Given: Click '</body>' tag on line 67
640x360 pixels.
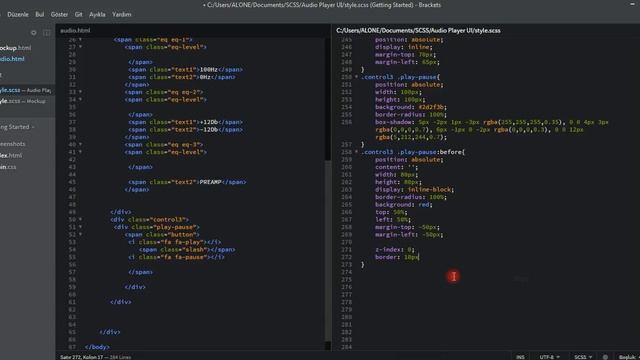Looking at the screenshot, I should point(97,347).
